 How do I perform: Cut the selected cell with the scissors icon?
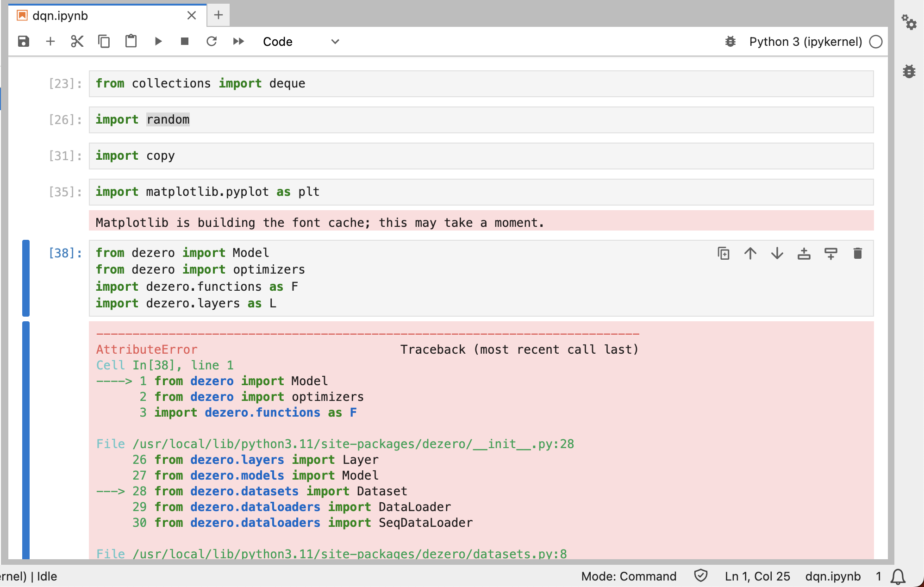coord(77,42)
